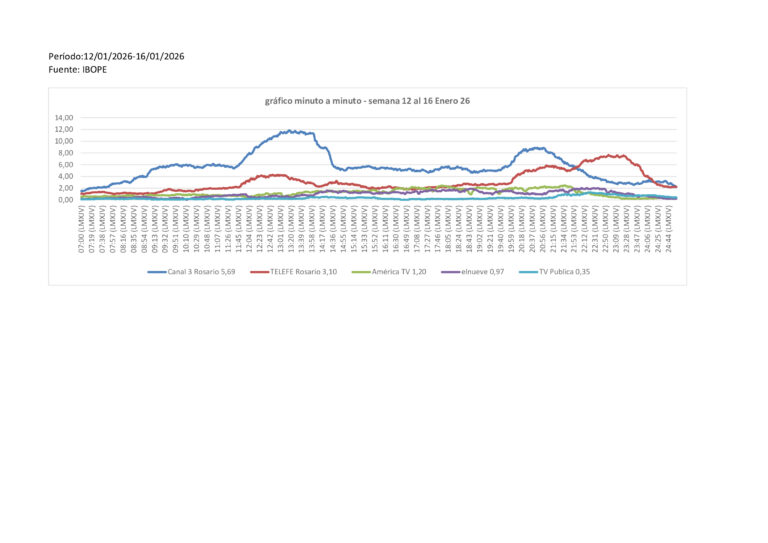Viewport: 768px width, 543px height.
Task: Click the blue Canal 3 Rosario legend line marker
Action: (156, 271)
